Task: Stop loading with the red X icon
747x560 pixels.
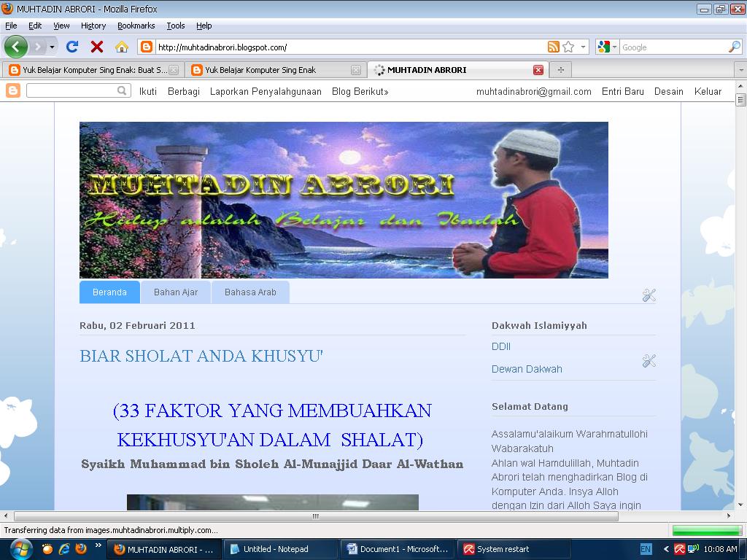Action: point(97,47)
